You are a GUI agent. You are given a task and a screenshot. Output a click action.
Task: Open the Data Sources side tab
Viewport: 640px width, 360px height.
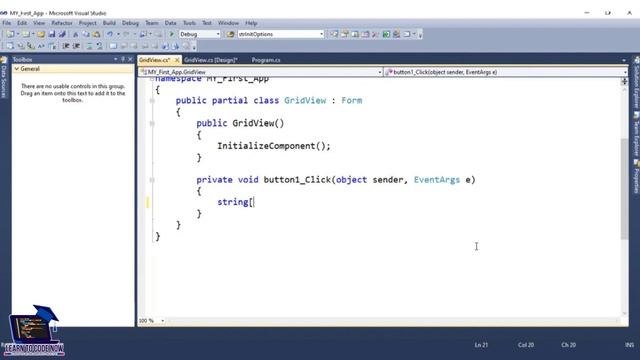tap(4, 78)
